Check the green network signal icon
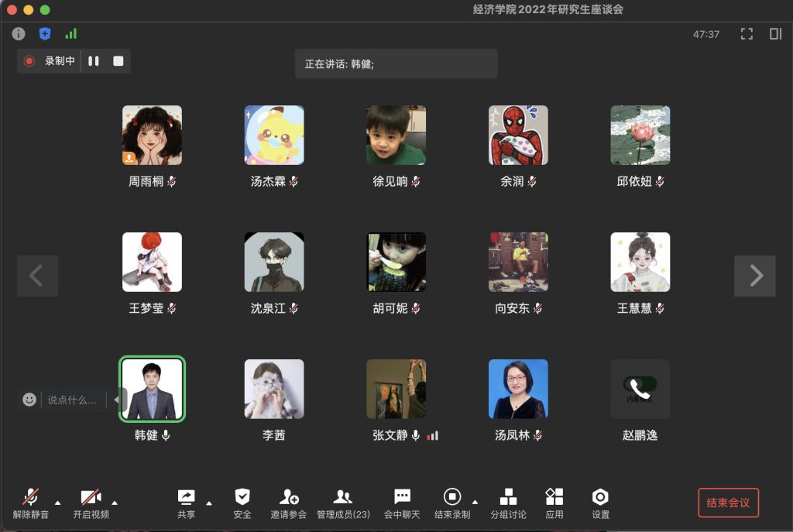Screen dimensions: 793x532 [x=70, y=33]
